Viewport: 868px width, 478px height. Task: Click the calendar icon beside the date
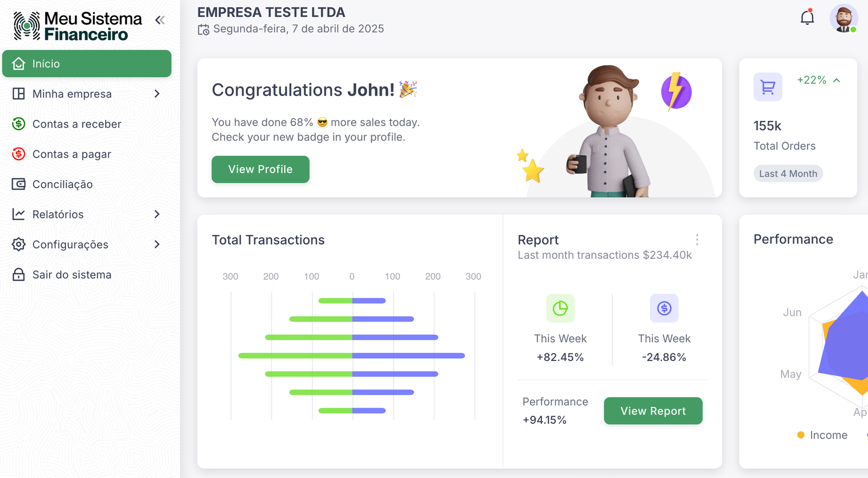coord(203,29)
